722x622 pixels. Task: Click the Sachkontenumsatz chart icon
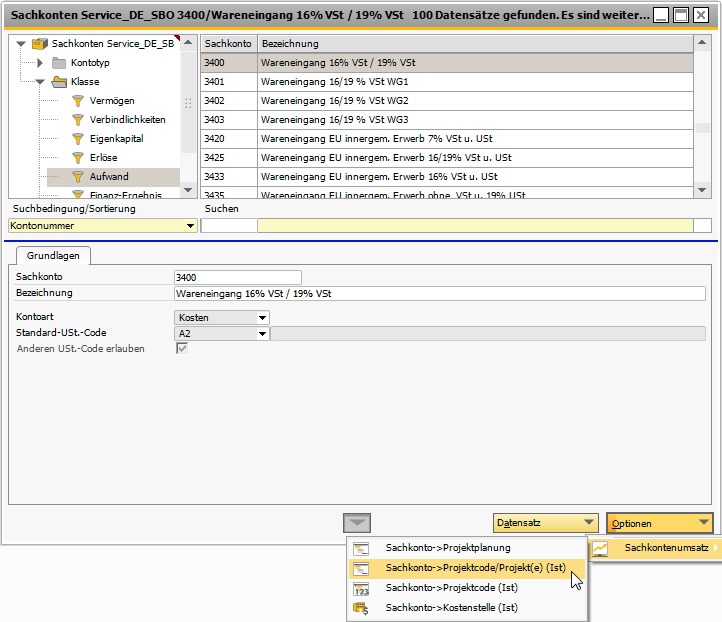601,548
